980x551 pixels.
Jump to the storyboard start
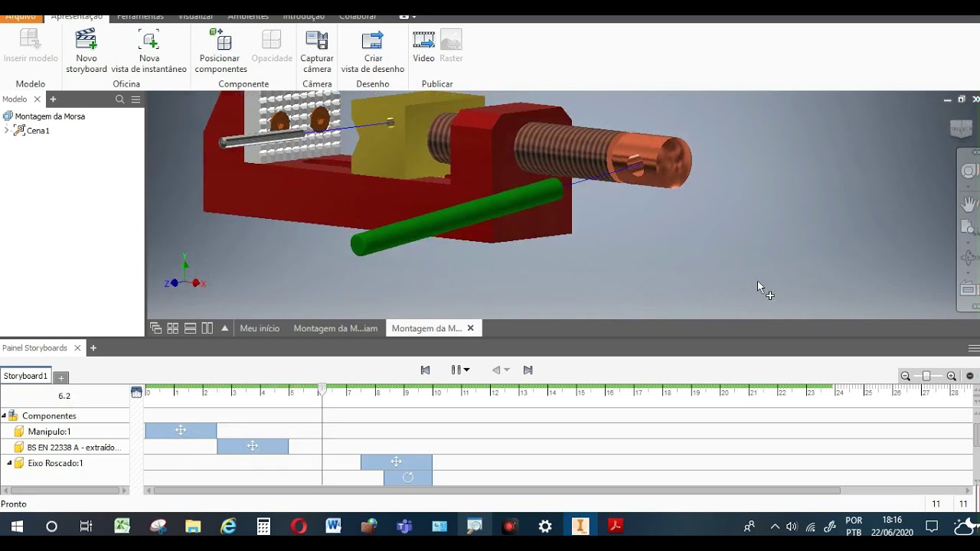tap(426, 370)
